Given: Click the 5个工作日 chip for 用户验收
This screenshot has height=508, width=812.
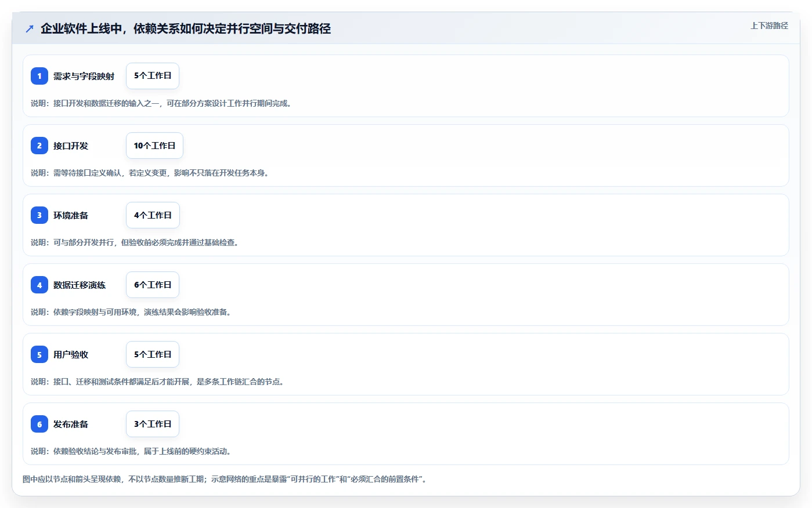Looking at the screenshot, I should click(x=153, y=354).
